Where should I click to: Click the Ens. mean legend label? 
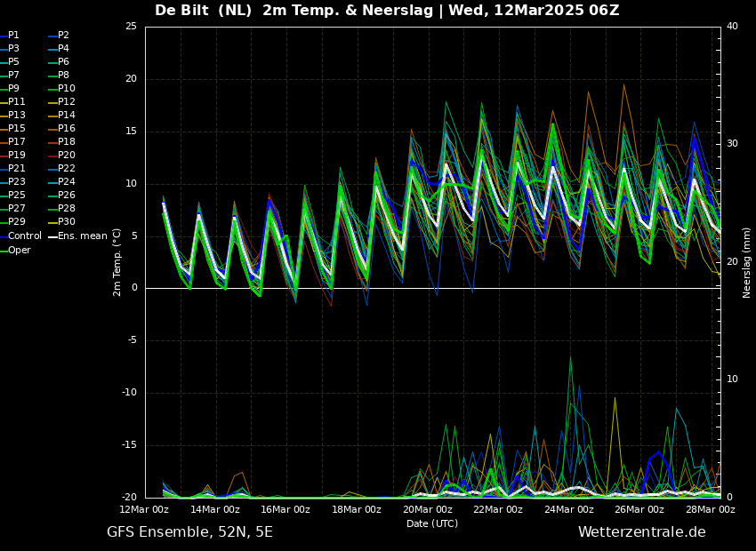tap(82, 236)
